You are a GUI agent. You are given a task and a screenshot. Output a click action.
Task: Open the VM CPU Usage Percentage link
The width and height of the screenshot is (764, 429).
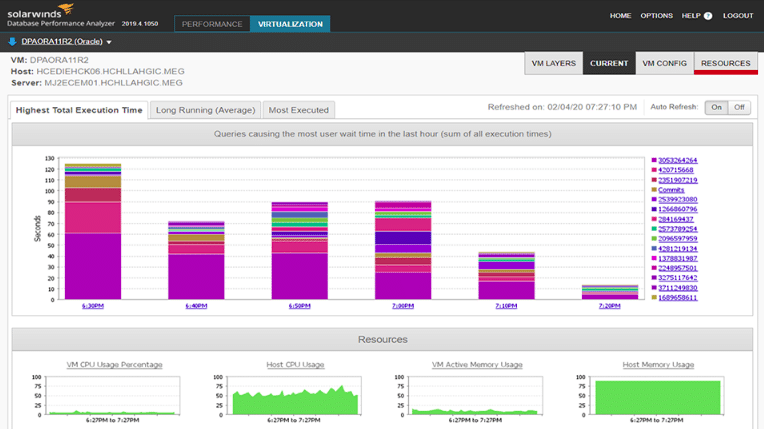click(x=115, y=365)
